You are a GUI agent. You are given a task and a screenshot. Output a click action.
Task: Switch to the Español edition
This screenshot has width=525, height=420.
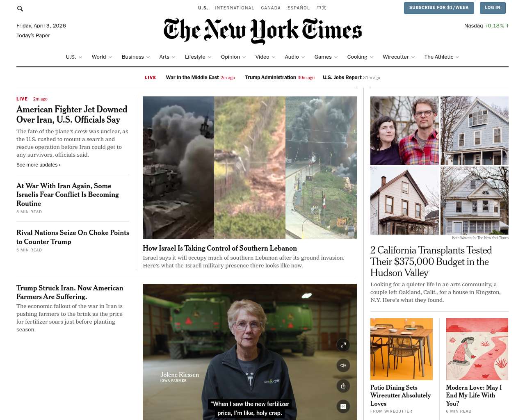tap(299, 8)
